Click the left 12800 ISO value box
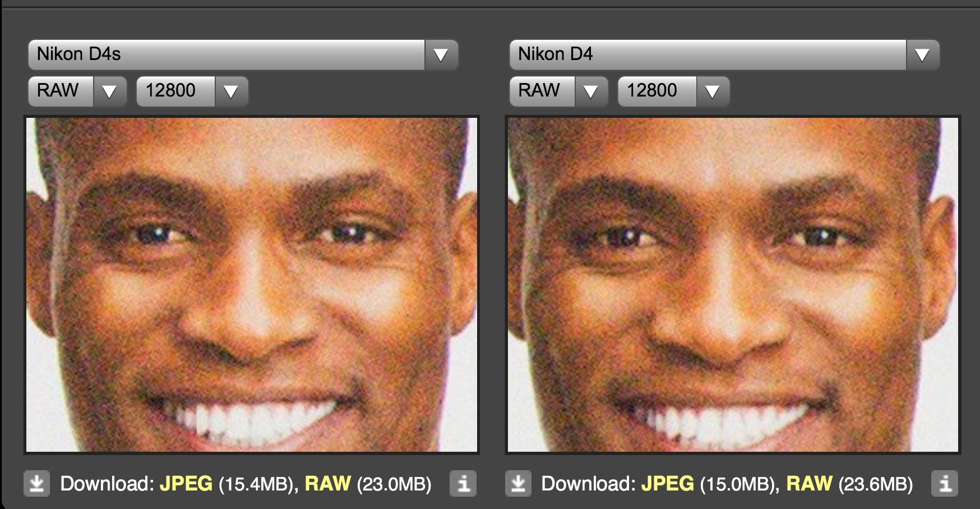The width and height of the screenshot is (980, 509). click(x=176, y=91)
